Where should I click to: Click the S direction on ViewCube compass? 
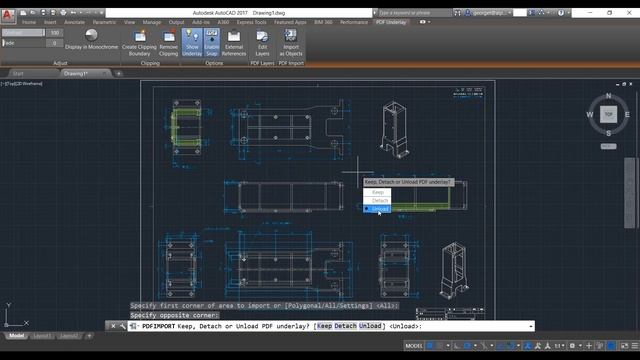click(609, 133)
